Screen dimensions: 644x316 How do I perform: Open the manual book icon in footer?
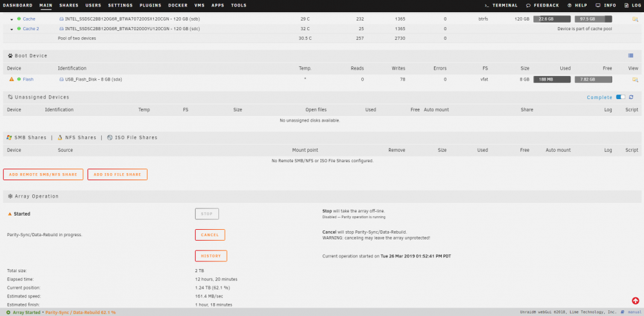[623, 312]
